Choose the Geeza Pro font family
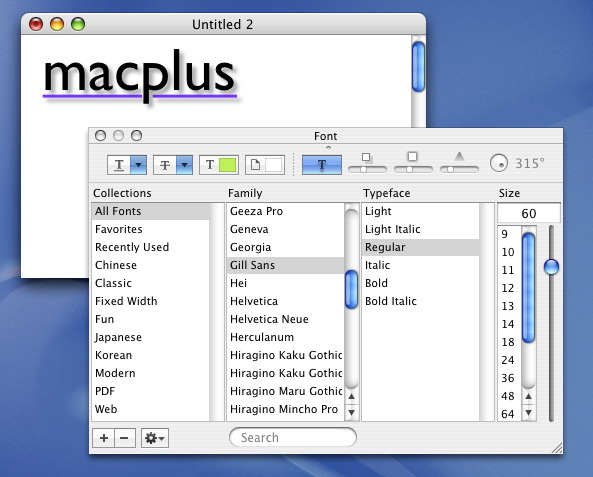 click(x=286, y=211)
